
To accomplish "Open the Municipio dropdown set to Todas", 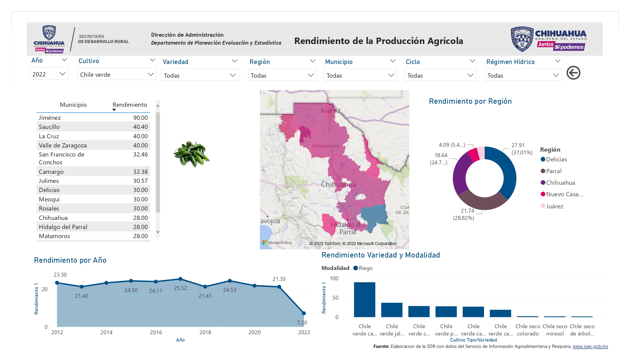I will pyautogui.click(x=360, y=75).
